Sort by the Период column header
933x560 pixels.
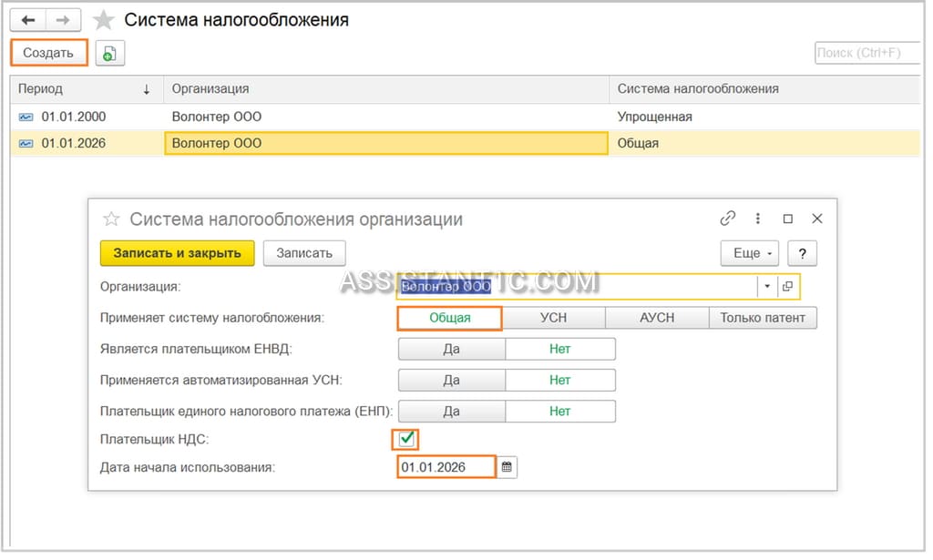pyautogui.click(x=87, y=89)
